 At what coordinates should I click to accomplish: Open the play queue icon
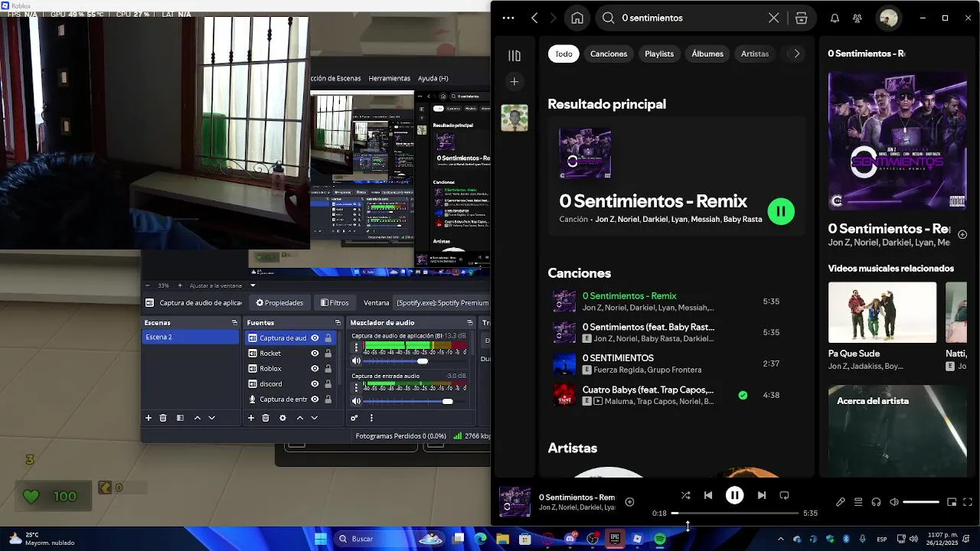coord(858,502)
